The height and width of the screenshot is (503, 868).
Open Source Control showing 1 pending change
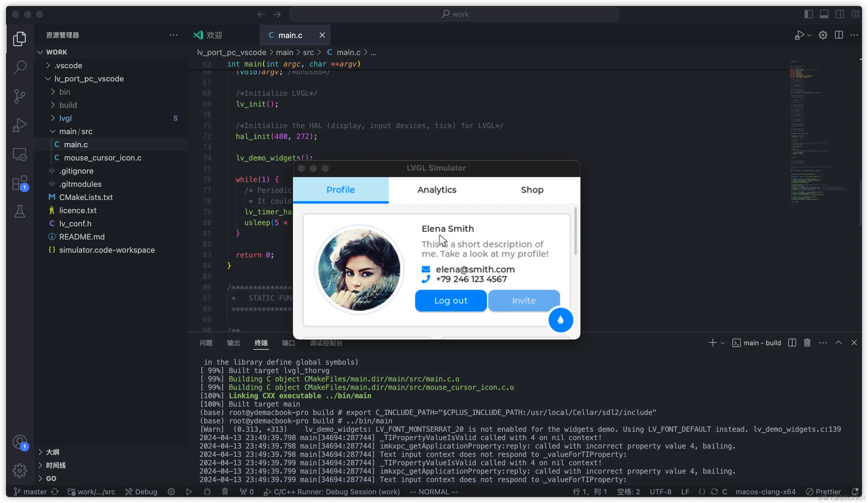tap(20, 96)
